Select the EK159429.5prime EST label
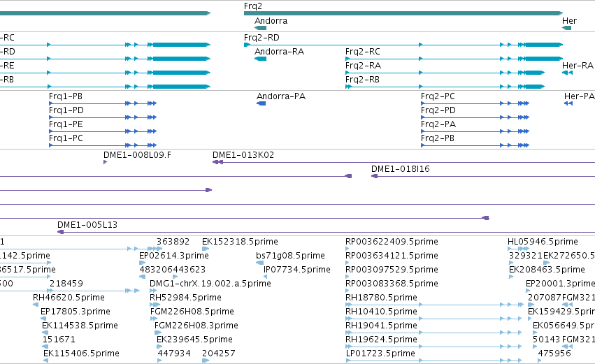This screenshot has width=595, height=364. tap(561, 312)
